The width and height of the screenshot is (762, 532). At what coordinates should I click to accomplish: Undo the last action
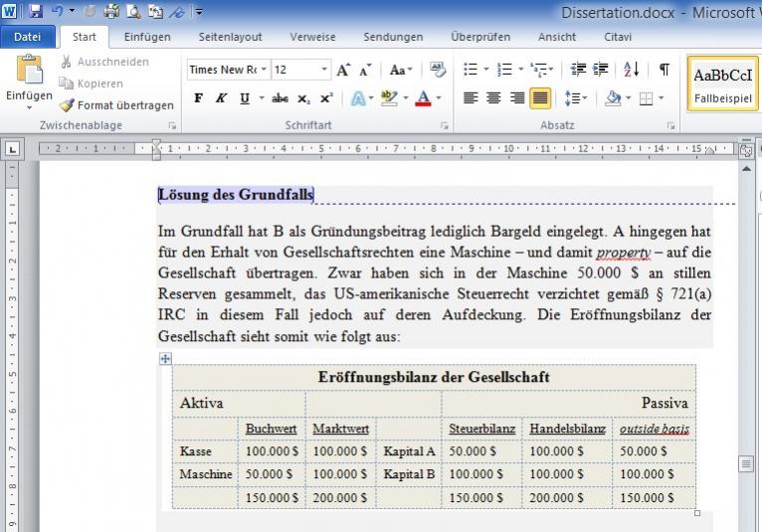point(58,11)
